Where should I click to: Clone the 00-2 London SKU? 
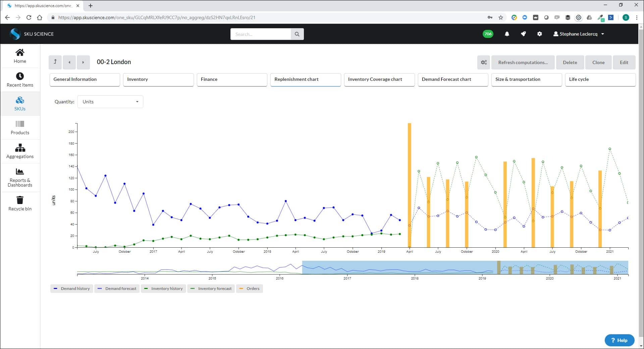click(598, 62)
